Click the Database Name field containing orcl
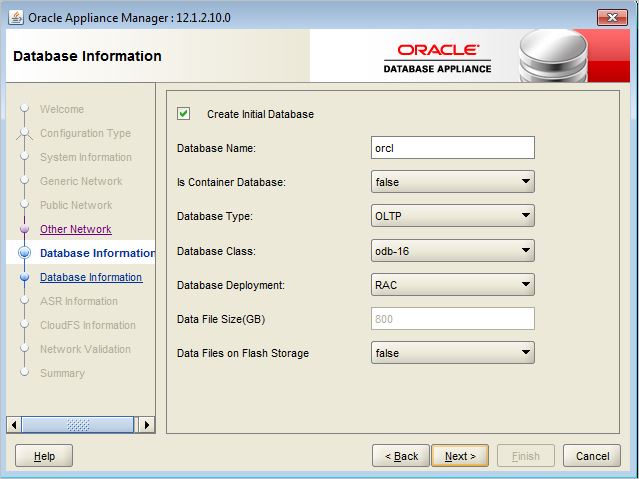Image resolution: width=639 pixels, height=479 pixels. pos(453,148)
